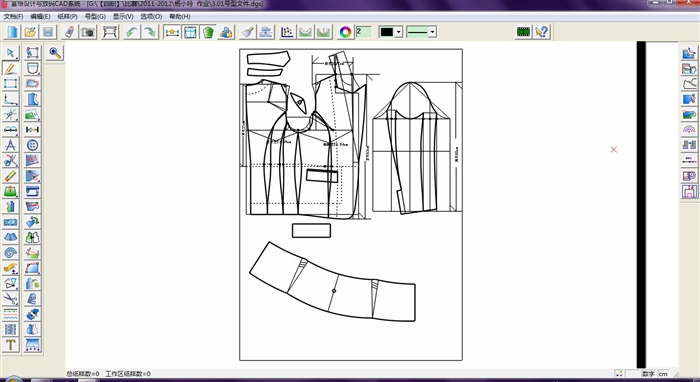The image size is (700, 382).
Task: Click the dotted line style icon in right toolbar
Action: point(689,160)
